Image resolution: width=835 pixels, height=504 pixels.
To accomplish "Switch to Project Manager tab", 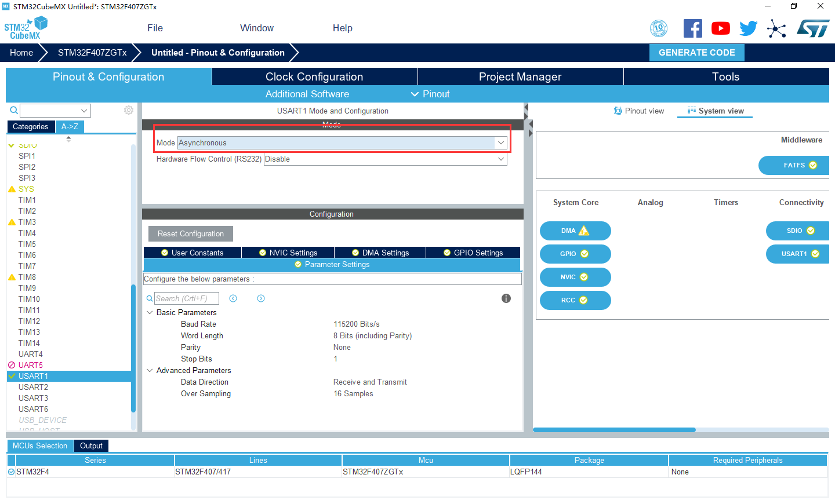I will (x=520, y=76).
